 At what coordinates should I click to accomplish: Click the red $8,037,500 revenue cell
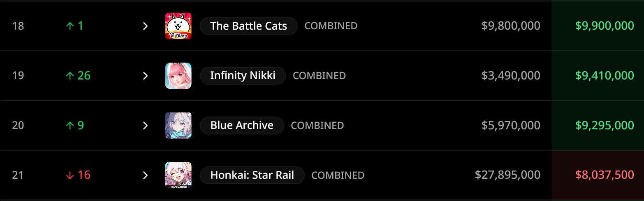[x=605, y=175]
